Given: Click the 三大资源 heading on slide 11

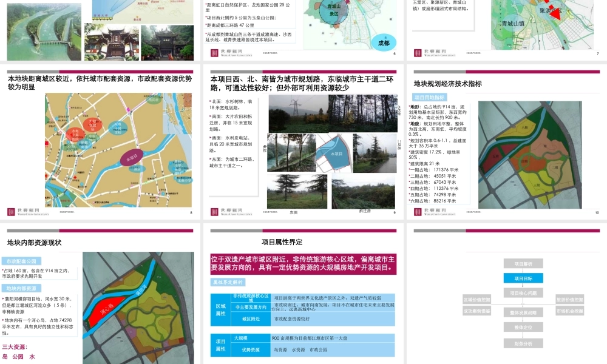Looking at the screenshot, I should 15,347.
